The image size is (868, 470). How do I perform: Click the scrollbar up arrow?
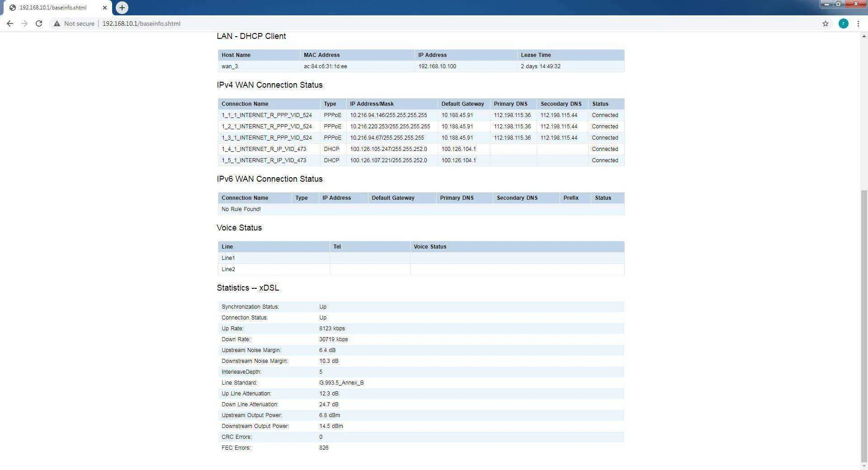click(x=864, y=36)
